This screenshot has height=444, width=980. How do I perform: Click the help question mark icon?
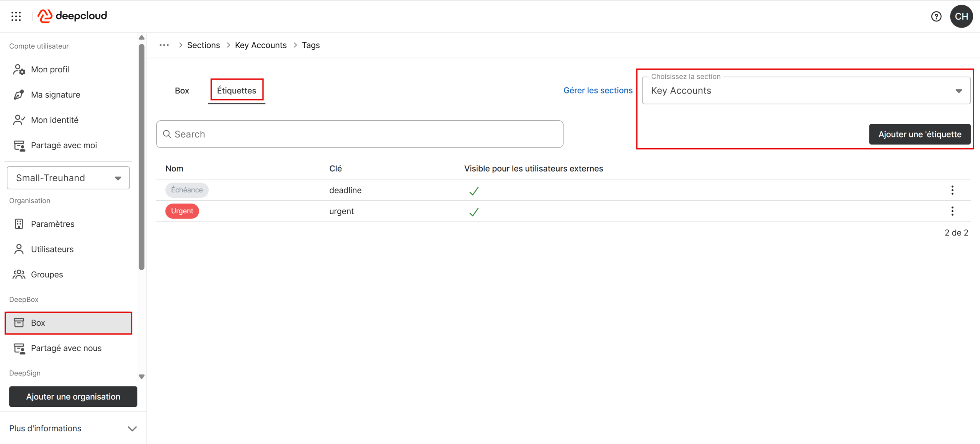pos(936,16)
